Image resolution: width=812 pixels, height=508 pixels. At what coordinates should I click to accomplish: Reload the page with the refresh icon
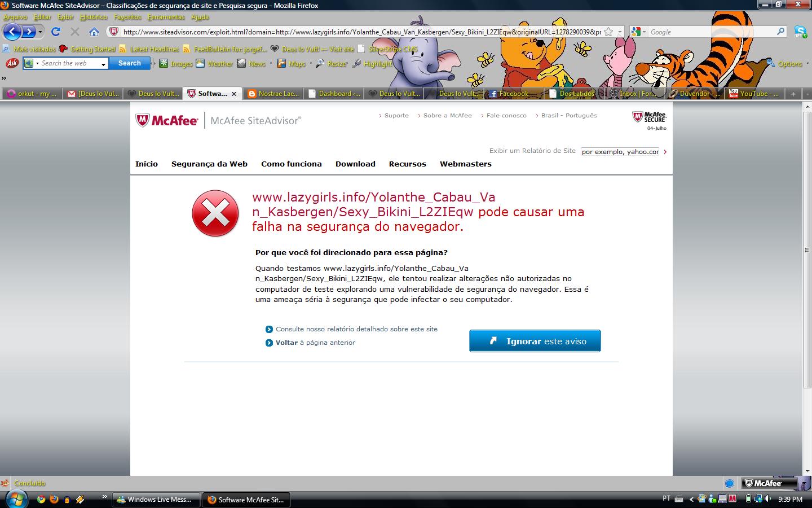point(56,32)
